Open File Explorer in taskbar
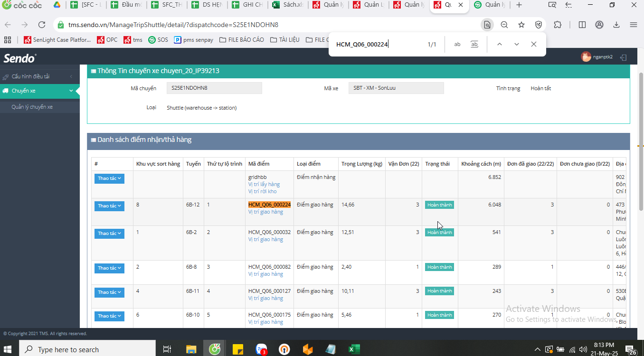Screen dimensions: 644x356 191,349
